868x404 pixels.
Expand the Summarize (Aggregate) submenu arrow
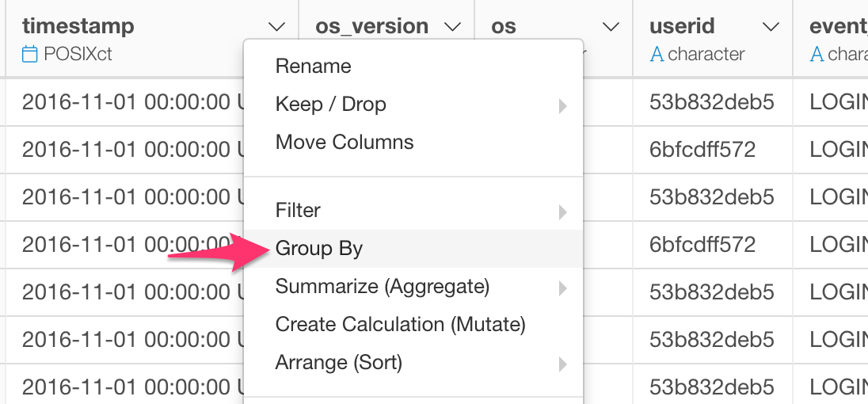pyautogui.click(x=563, y=288)
